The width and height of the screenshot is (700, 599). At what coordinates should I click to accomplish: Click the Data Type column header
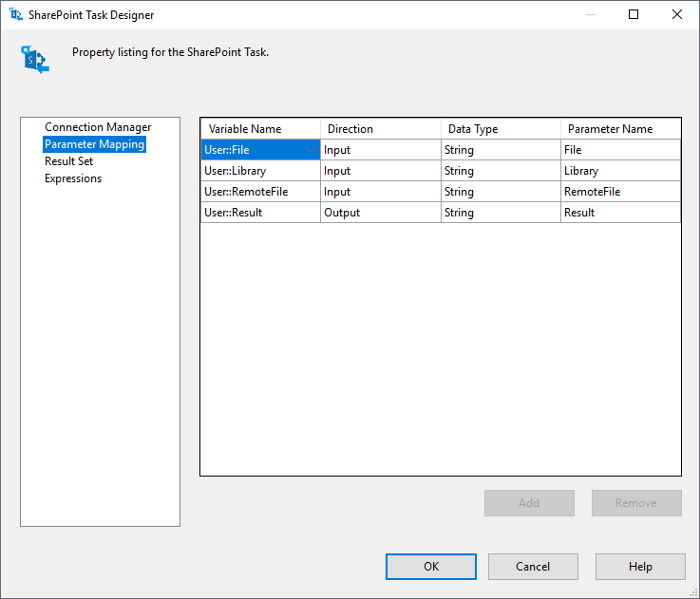tap(501, 129)
